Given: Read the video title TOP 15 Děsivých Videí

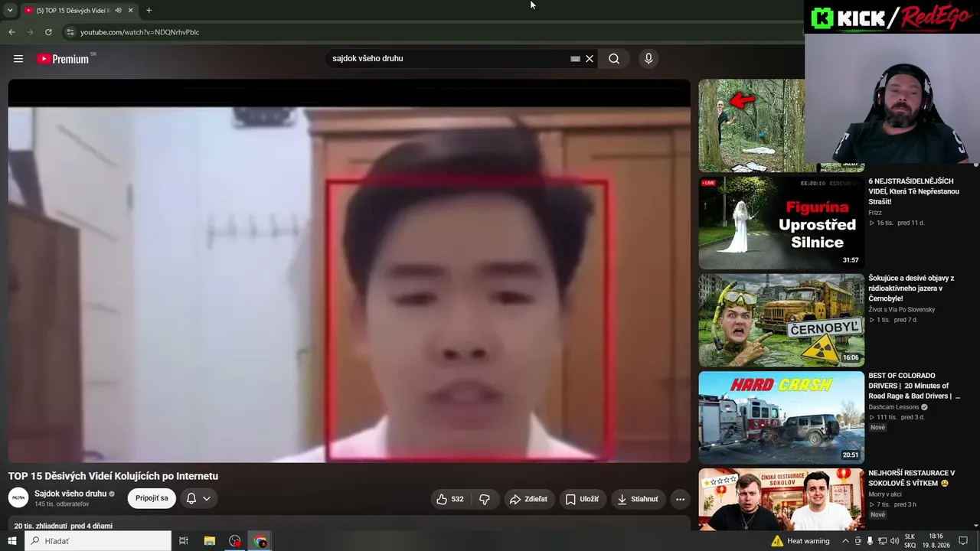Looking at the screenshot, I should [x=113, y=476].
